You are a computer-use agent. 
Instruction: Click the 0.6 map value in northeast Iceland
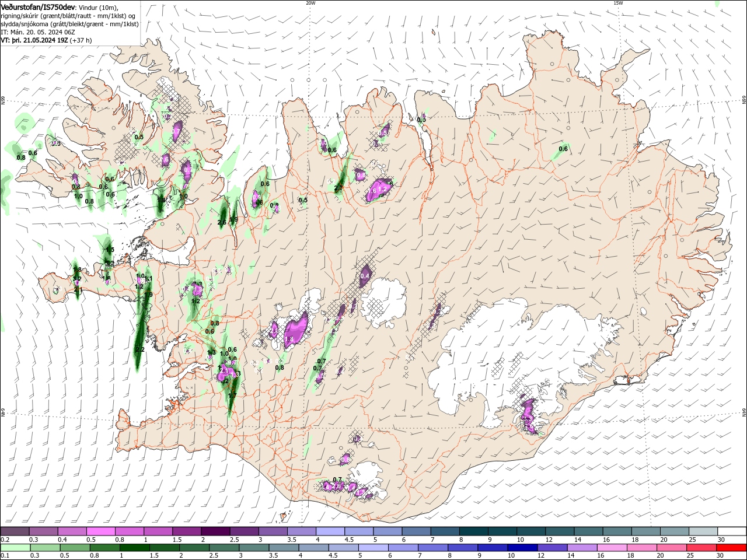[563, 149]
